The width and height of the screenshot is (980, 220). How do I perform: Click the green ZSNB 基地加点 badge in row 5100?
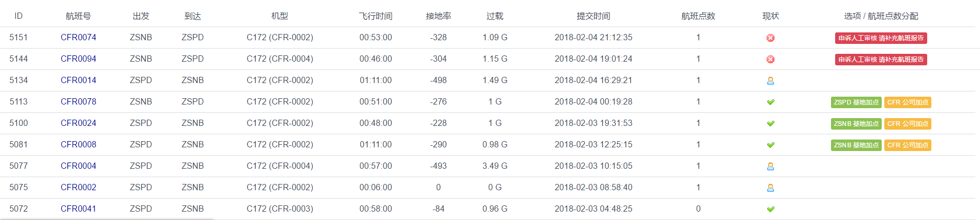pos(856,124)
